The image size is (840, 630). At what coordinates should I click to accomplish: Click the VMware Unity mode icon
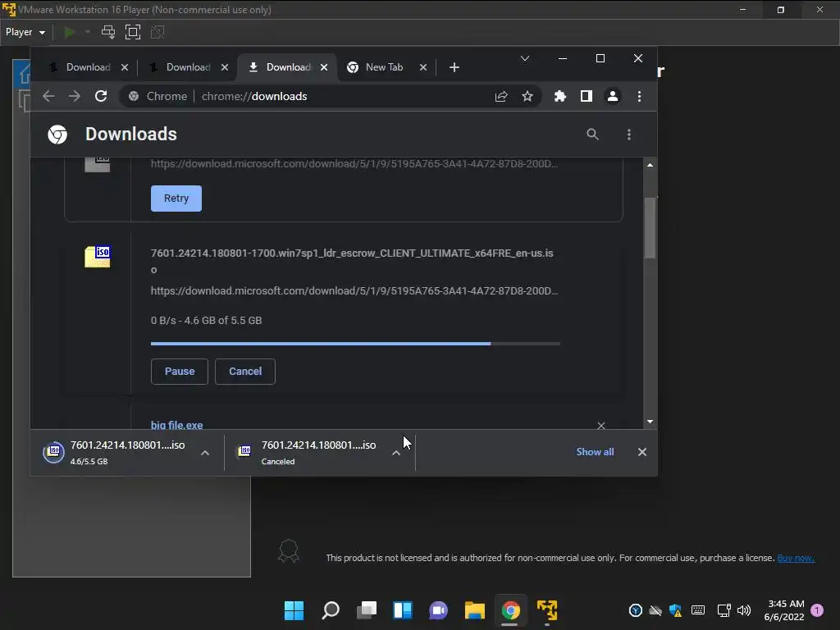tap(157, 32)
